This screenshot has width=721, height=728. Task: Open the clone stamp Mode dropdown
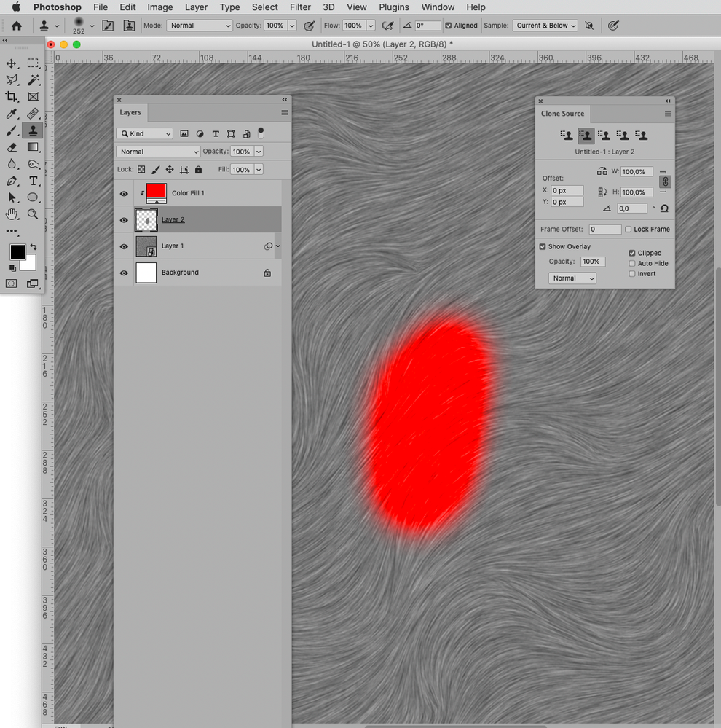pyautogui.click(x=200, y=26)
